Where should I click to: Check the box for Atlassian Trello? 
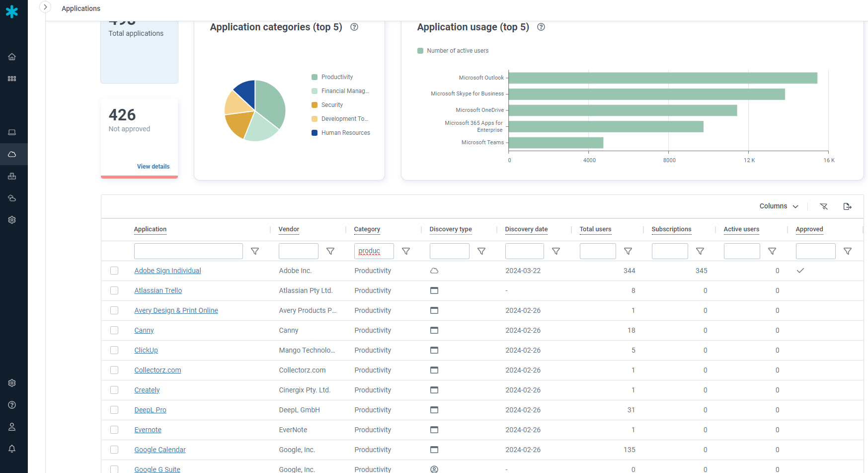click(x=114, y=290)
